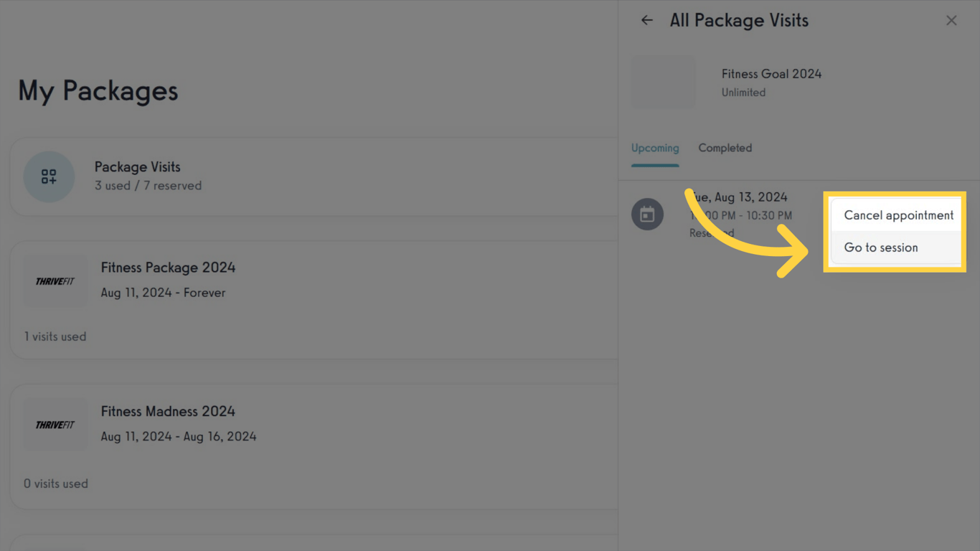
Task: Click Fitness Madness 2024 ThriveFit logo
Action: coord(55,425)
